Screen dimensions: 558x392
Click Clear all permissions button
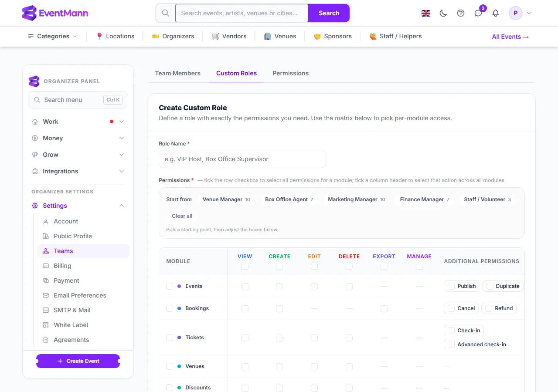tap(182, 216)
